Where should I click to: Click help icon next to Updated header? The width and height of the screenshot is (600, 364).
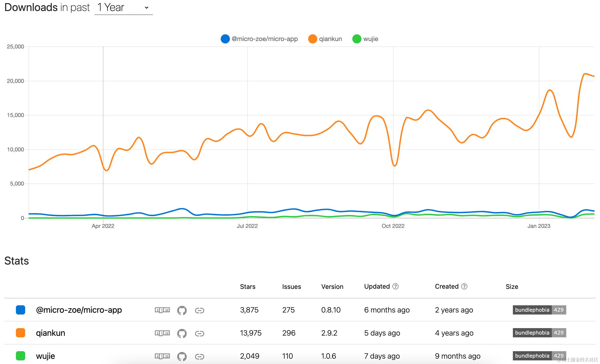pos(395,286)
